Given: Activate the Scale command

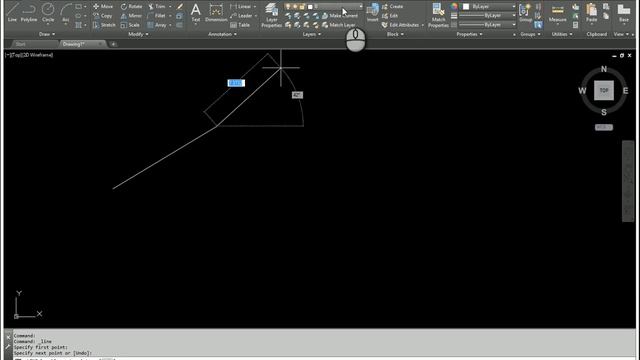Looking at the screenshot, I should point(130,25).
